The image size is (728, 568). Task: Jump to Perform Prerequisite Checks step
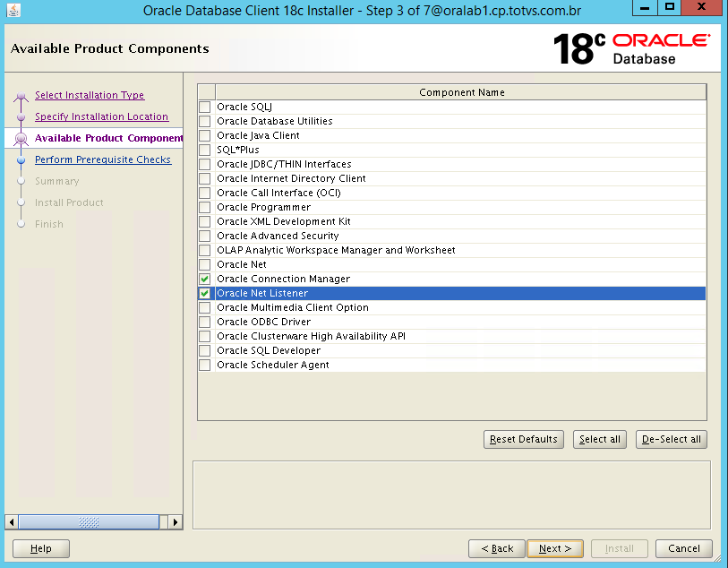(103, 159)
